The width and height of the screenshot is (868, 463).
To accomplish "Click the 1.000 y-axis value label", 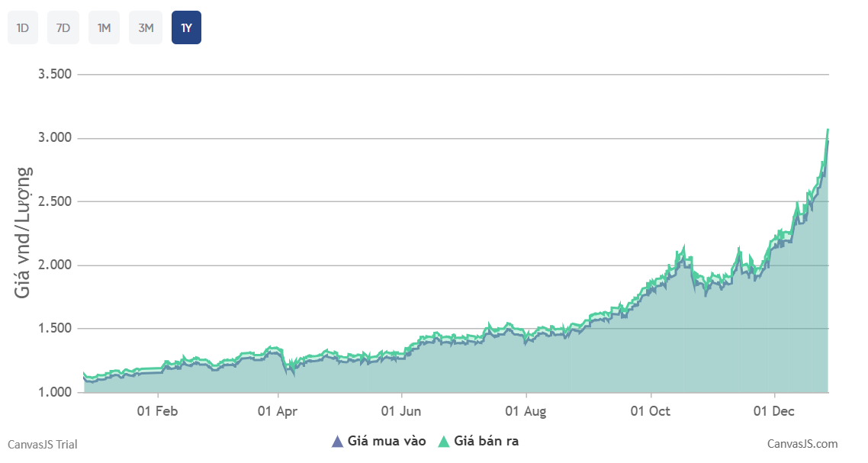I will (54, 392).
